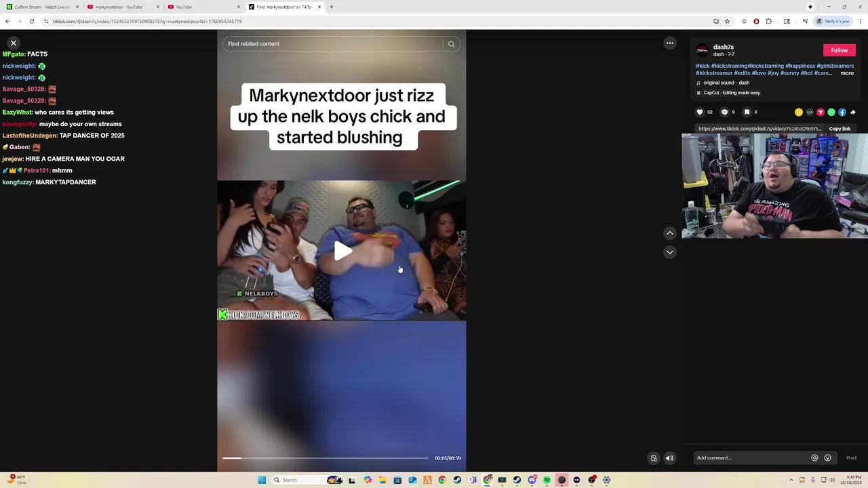Share via the red send-to-friends icon
The height and width of the screenshot is (488, 868).
[x=821, y=113]
